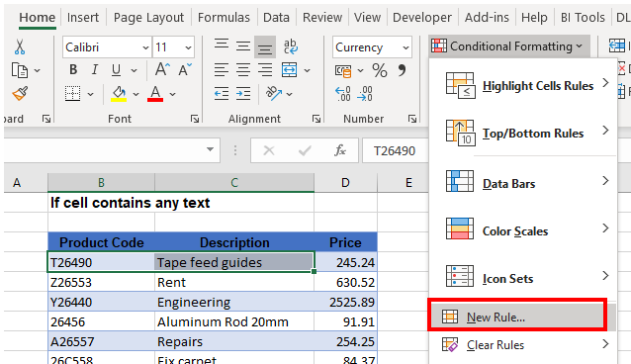
Task: Align text left
Action: tap(222, 70)
